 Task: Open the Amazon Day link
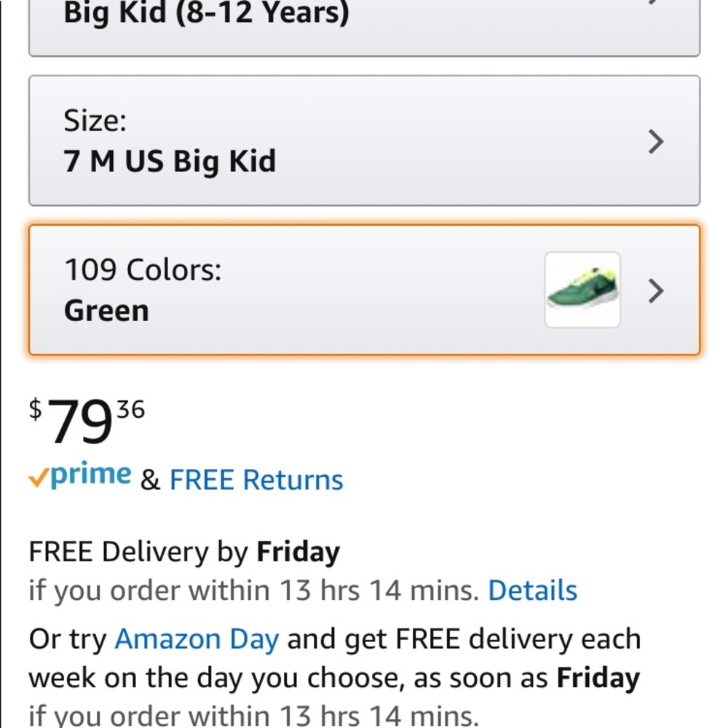coord(197,639)
